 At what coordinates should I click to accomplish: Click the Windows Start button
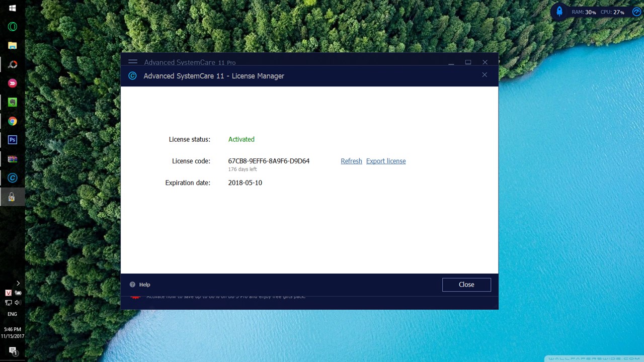coord(13,8)
